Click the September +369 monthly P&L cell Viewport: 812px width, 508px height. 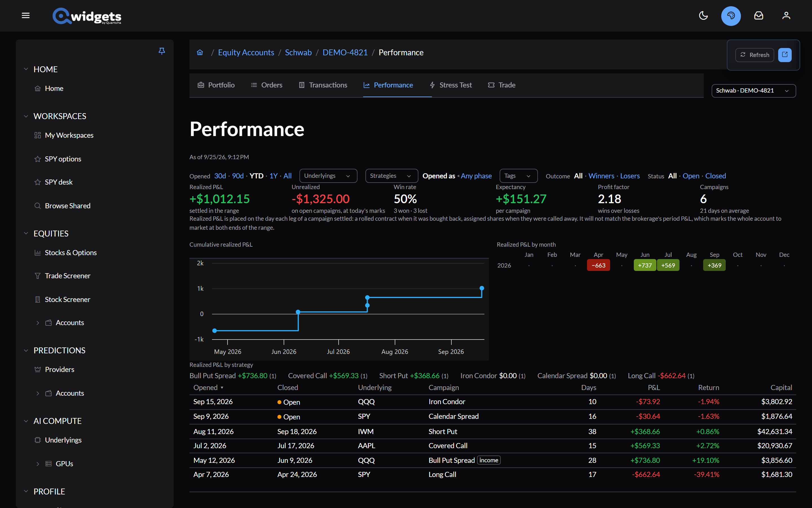714,265
